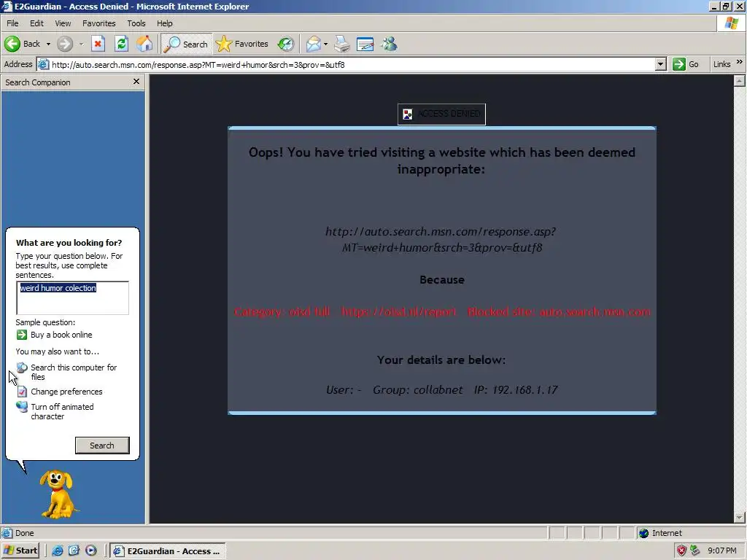Viewport: 747px width, 560px height.
Task: Click the icon next to 'Change preferences'
Action: click(22, 392)
